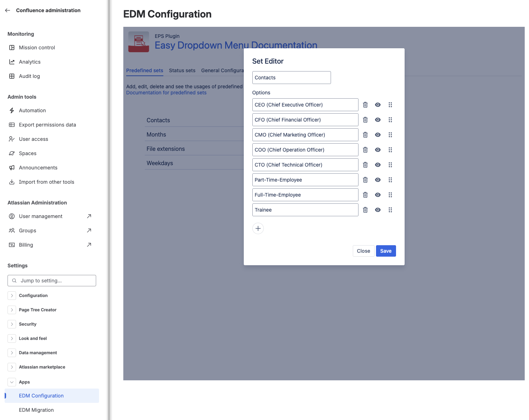Toggle visibility of the COO option
Image resolution: width=529 pixels, height=420 pixels.
click(x=378, y=150)
